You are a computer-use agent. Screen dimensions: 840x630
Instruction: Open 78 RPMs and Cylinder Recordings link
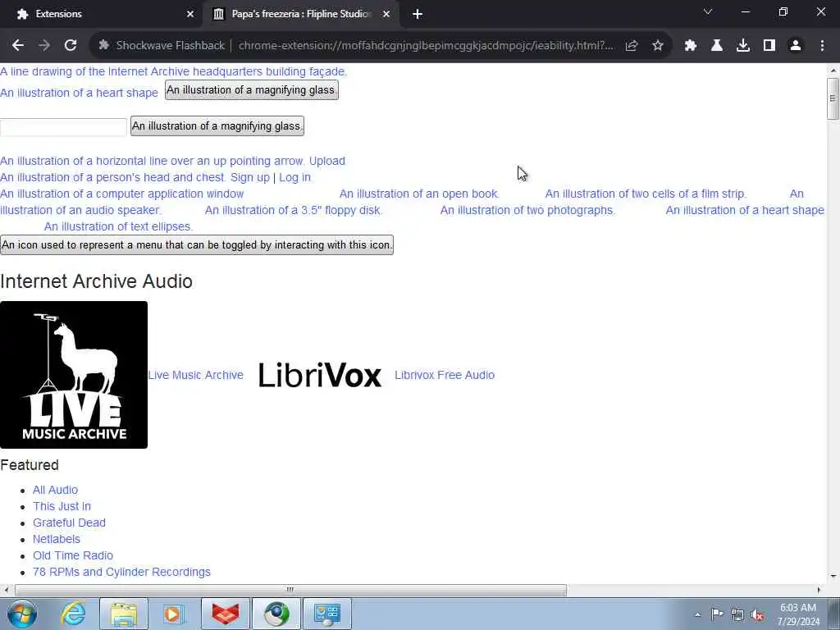(121, 572)
